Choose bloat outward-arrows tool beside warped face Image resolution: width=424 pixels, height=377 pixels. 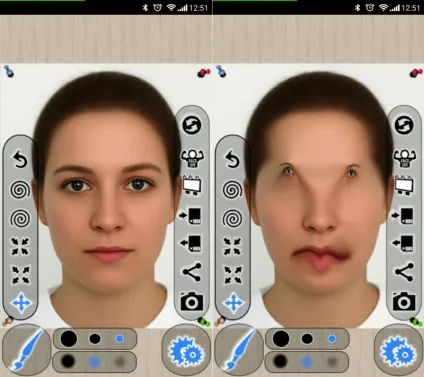(x=232, y=275)
